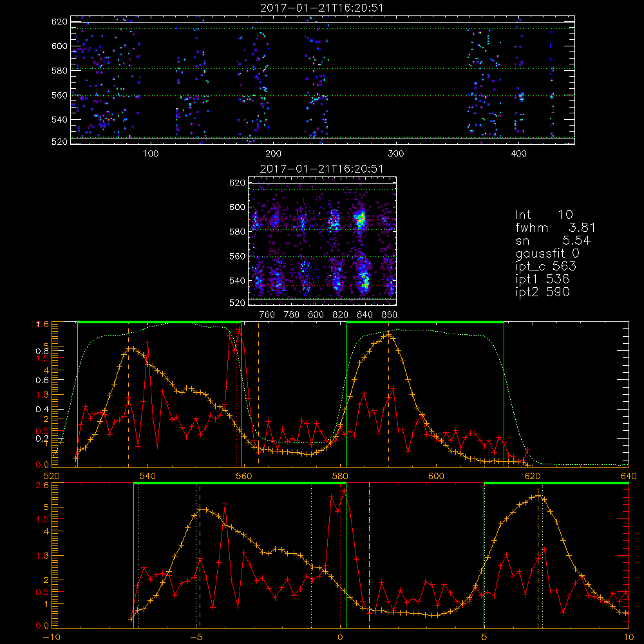Click green bar spanning 581 to 614 in profile plot
This screenshot has width=644, height=644.
coord(425,323)
